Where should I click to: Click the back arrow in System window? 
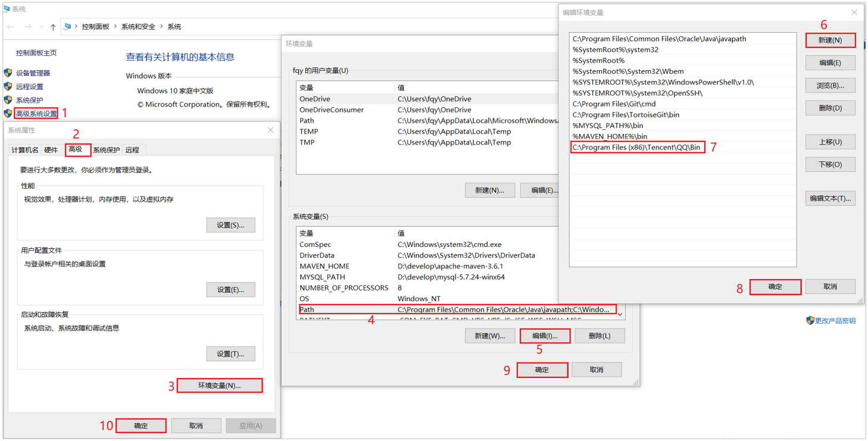pos(11,27)
